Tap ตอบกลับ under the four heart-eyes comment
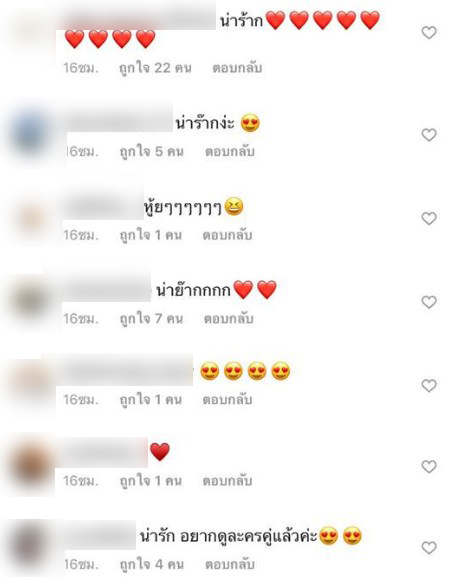 point(227,400)
